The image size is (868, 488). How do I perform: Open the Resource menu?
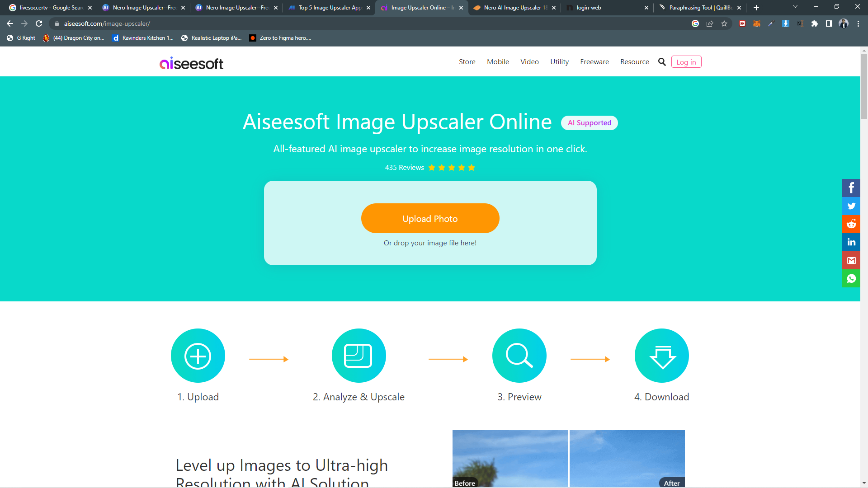point(634,62)
